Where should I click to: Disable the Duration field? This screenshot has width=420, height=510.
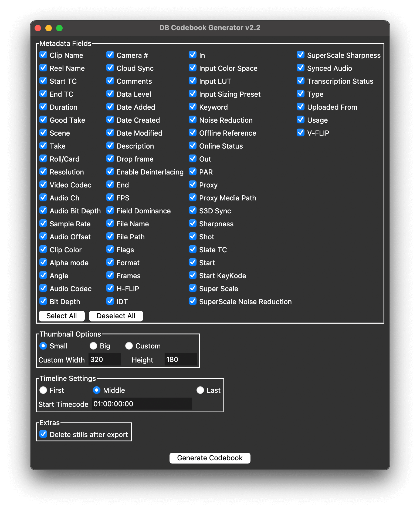coord(43,107)
